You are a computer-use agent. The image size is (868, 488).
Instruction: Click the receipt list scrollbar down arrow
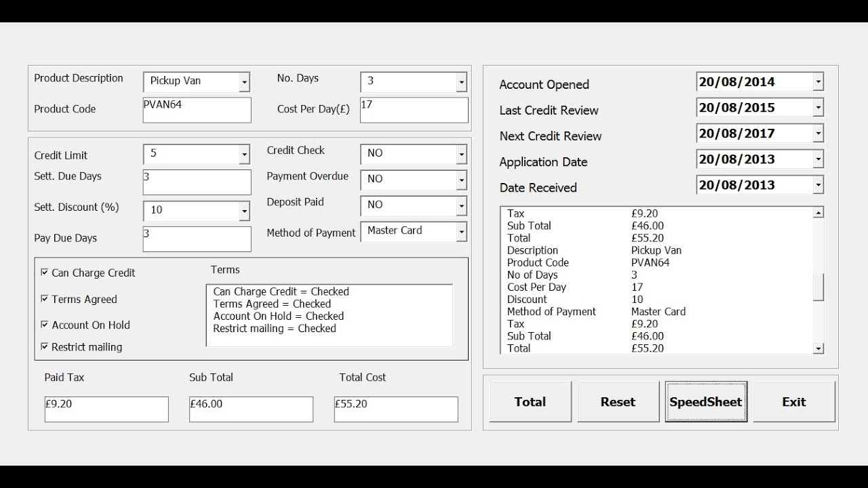818,348
